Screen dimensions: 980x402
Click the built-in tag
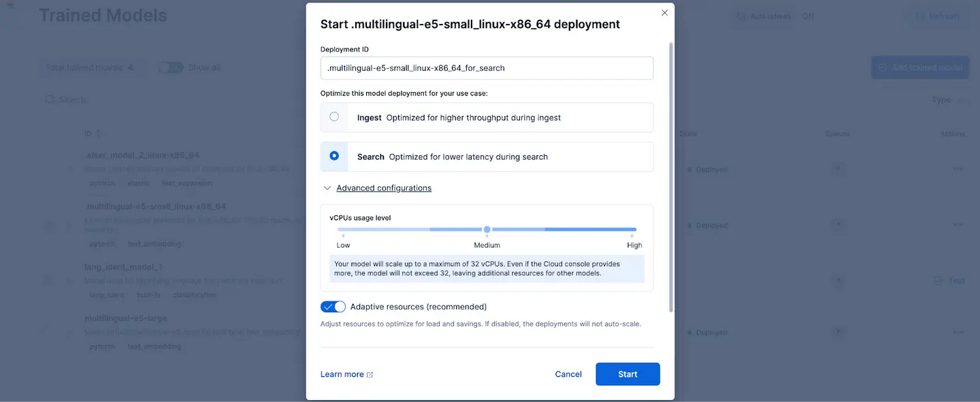(148, 295)
